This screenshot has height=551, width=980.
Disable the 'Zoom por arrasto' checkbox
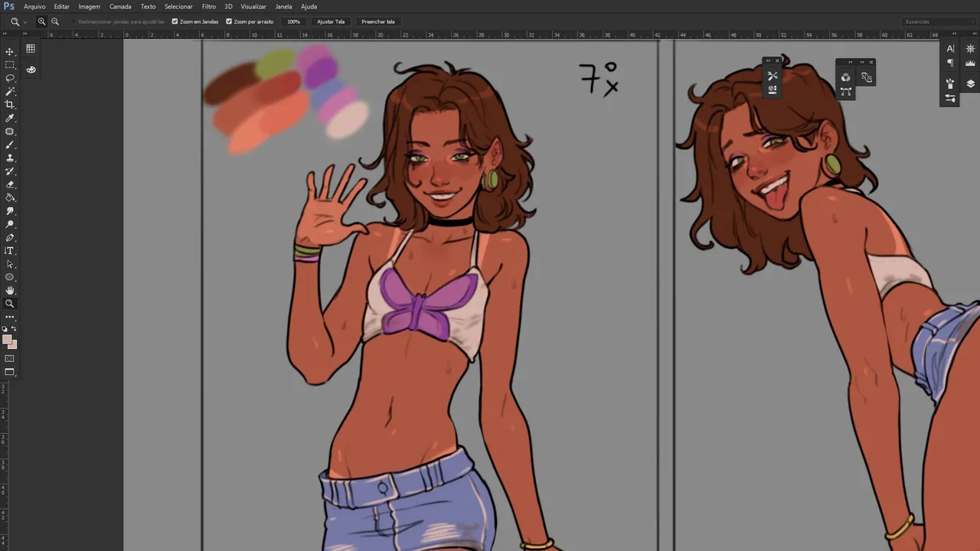229,21
